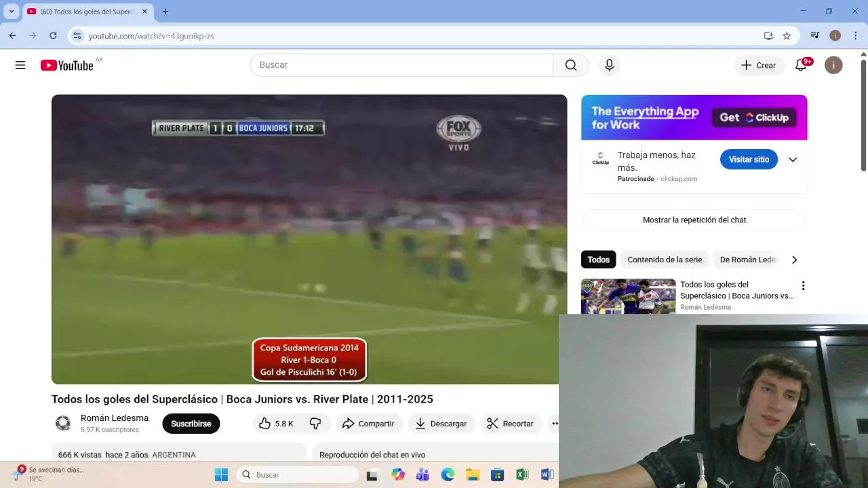Screen dimensions: 868x488
Task: Click the YouTube Buscar search field
Action: tap(401, 65)
